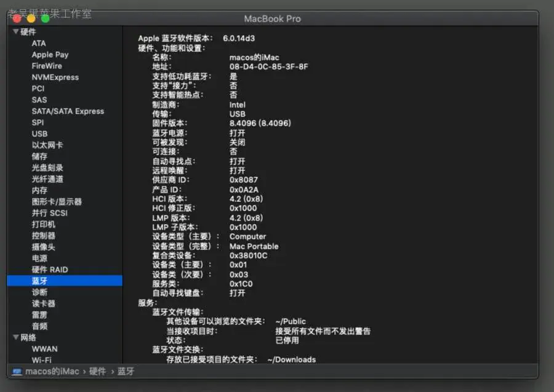
Task: Select Apple Pay in the sidebar
Action: click(x=50, y=54)
